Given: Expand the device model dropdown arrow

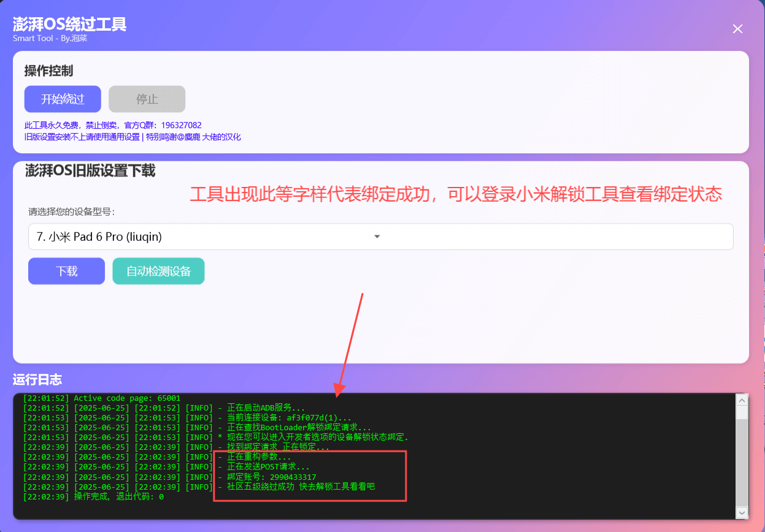Looking at the screenshot, I should click(x=377, y=237).
